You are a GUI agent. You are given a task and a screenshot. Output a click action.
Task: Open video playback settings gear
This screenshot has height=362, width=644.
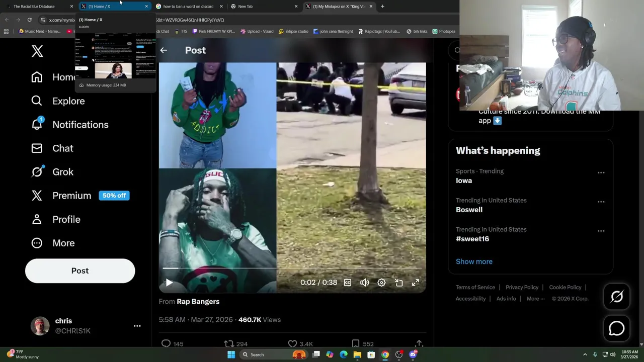pos(381,283)
